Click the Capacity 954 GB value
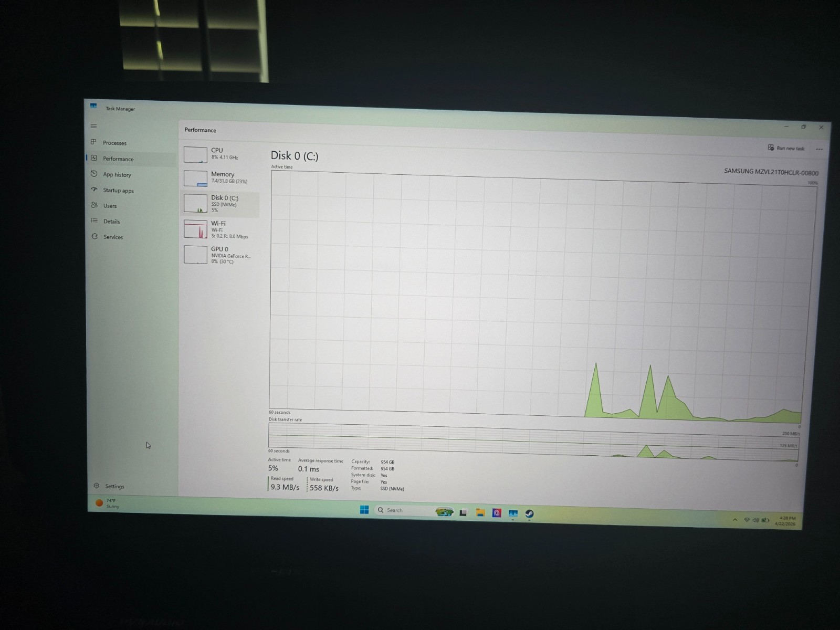 pos(387,462)
